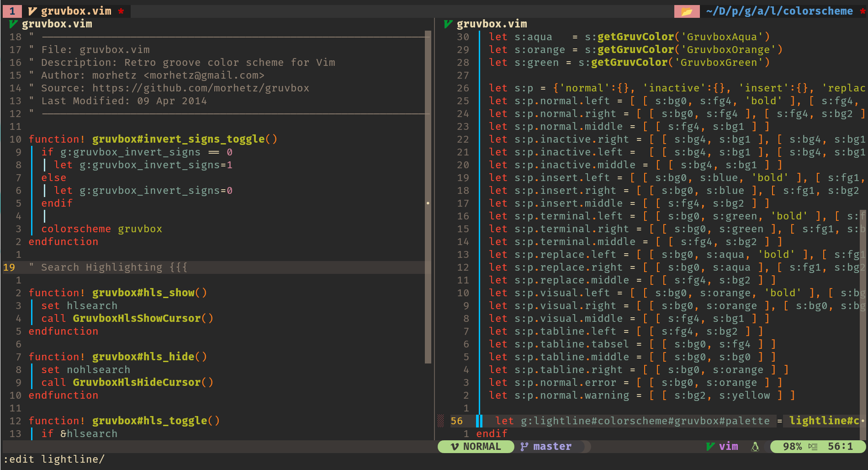Click the right window's gruvbox.vim title
Screen dimensions: 868x470
[492, 24]
